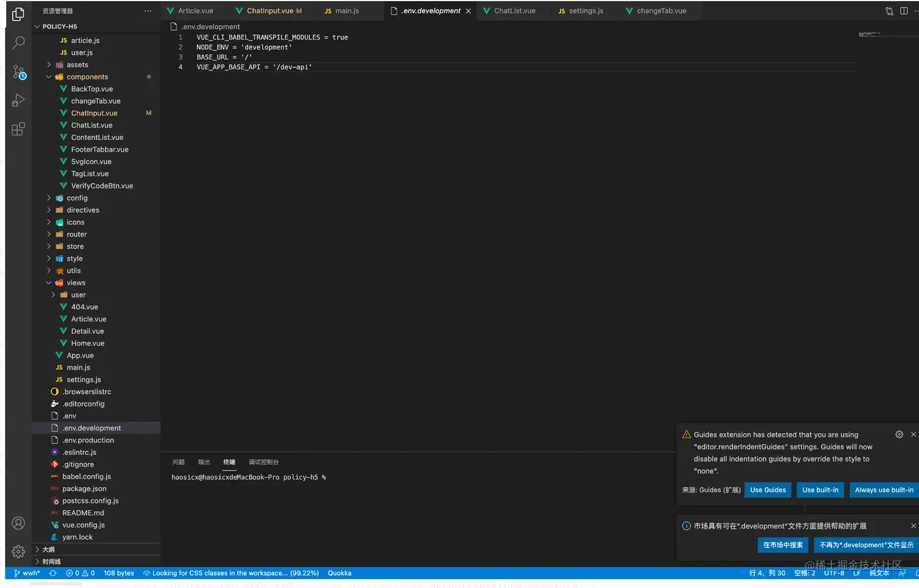The height and width of the screenshot is (588, 919).
Task: Dismiss the marketplace extension notification
Action: [914, 525]
